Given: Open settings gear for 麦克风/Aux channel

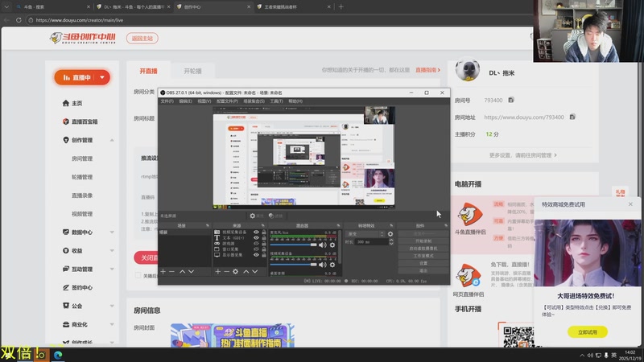Looking at the screenshot, I should pos(332,245).
